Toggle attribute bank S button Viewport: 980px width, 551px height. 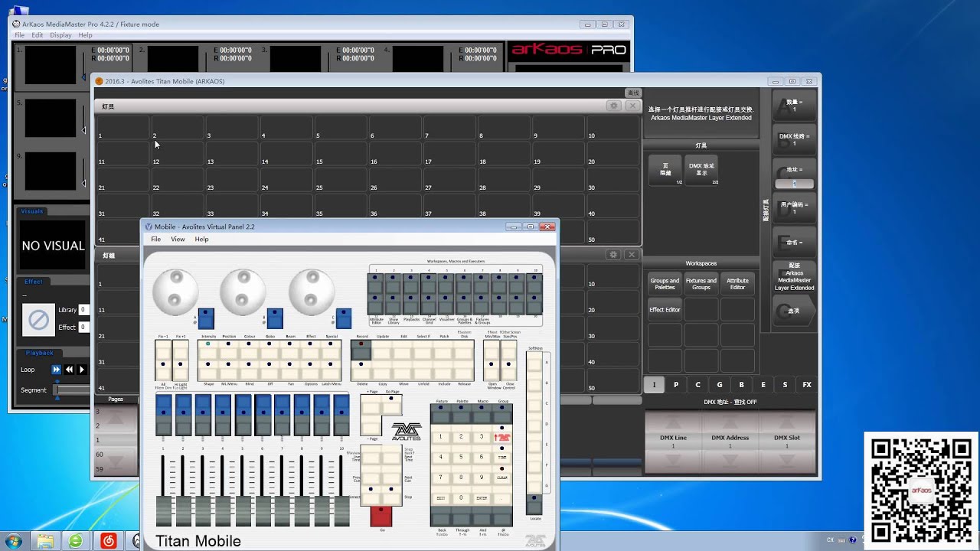[785, 385]
